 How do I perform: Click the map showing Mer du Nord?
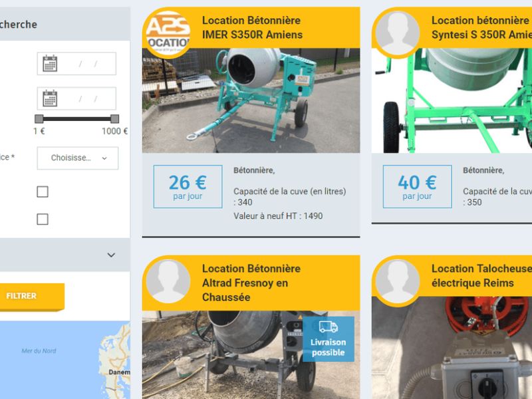[x=65, y=360]
